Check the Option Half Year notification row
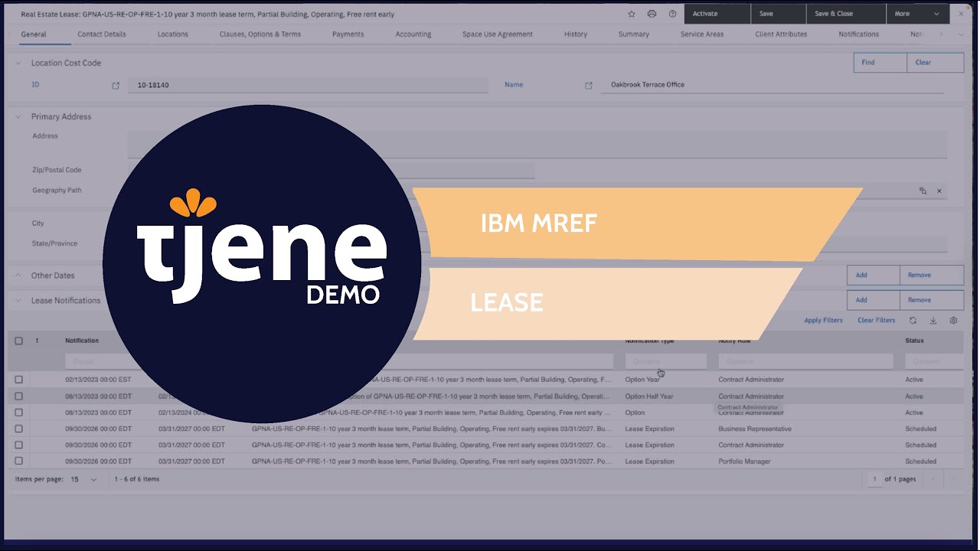 click(x=19, y=396)
